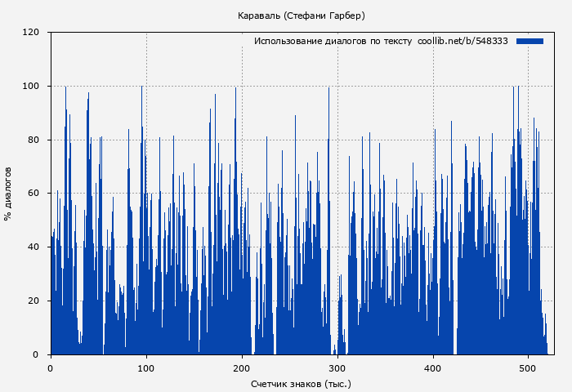572x392 pixels.
Task: Click the dense bars between 100 and 200 thousand
Action: pos(196,327)
